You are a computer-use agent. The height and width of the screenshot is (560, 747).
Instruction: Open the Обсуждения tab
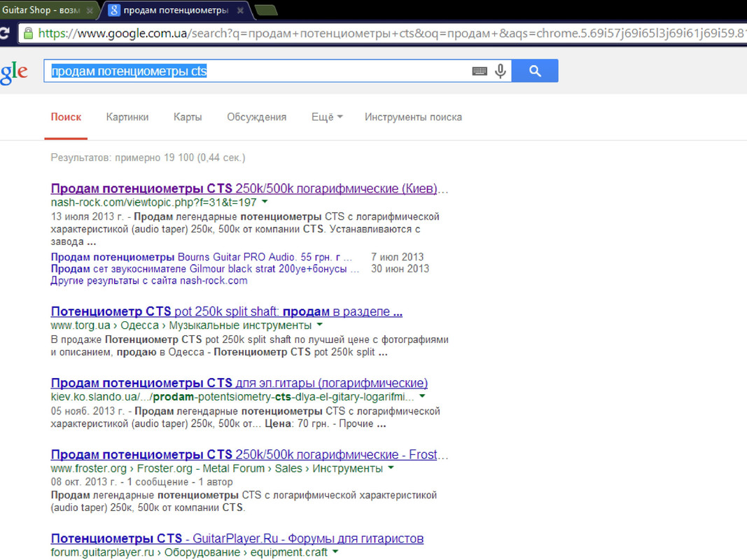click(257, 117)
